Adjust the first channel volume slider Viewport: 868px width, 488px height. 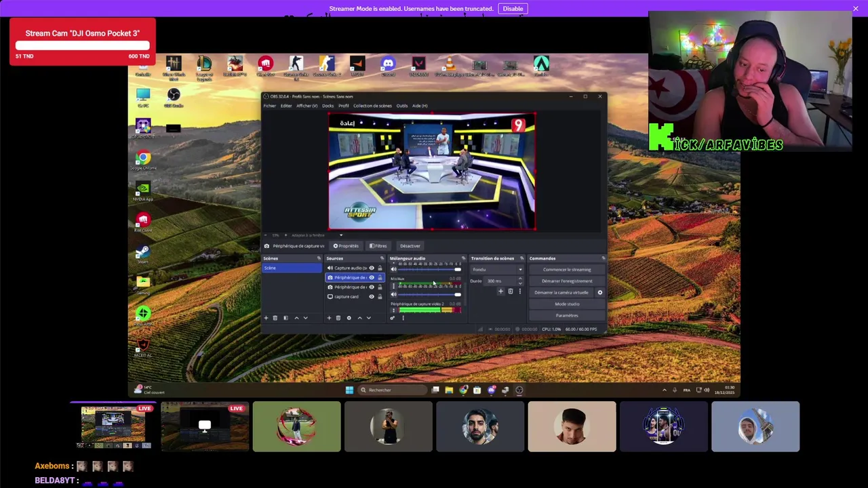pyautogui.click(x=430, y=270)
